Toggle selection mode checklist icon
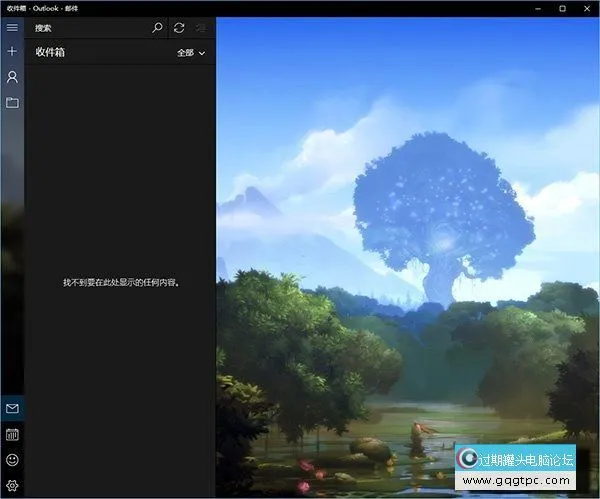The height and width of the screenshot is (499, 600). [x=201, y=28]
